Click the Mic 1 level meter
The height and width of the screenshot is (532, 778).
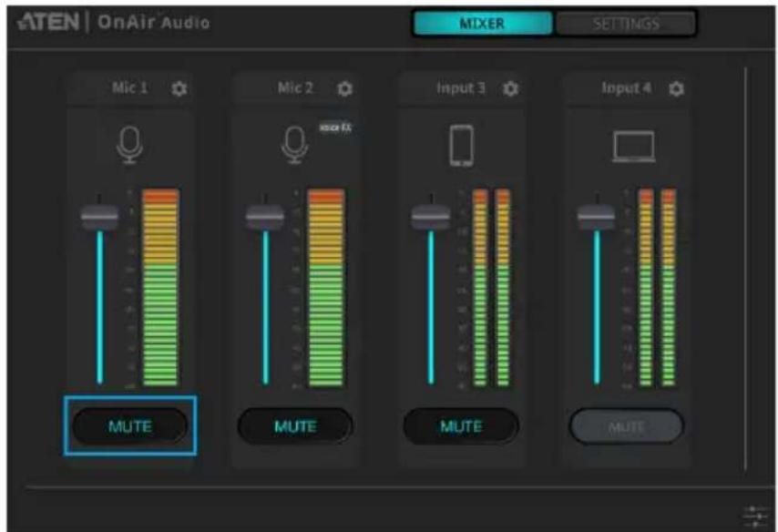point(160,287)
